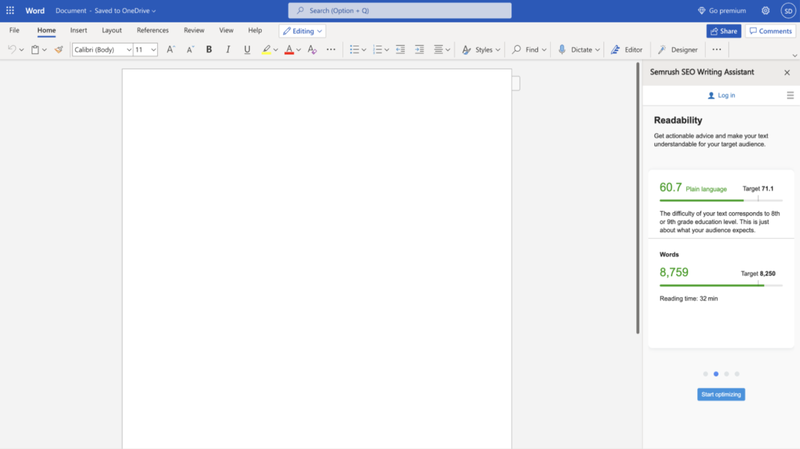Open the Help tab
Viewport: 800px width, 449px height.
pyautogui.click(x=255, y=30)
